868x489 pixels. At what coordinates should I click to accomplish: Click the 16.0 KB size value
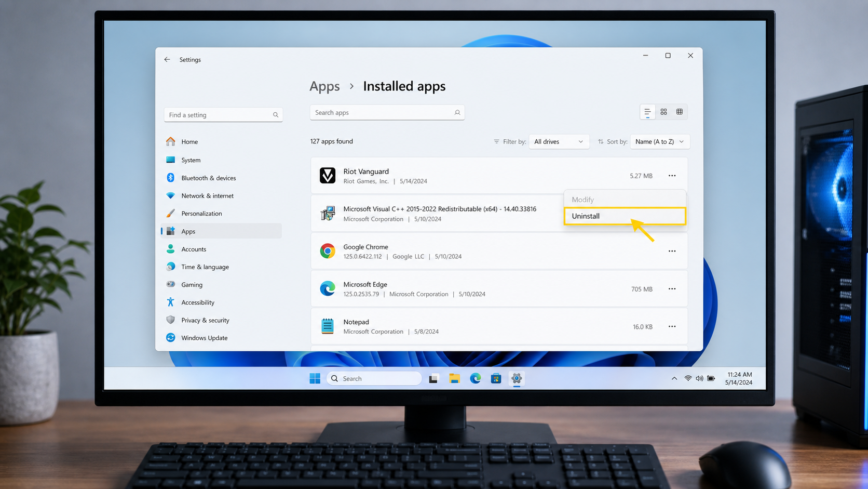[x=643, y=327]
